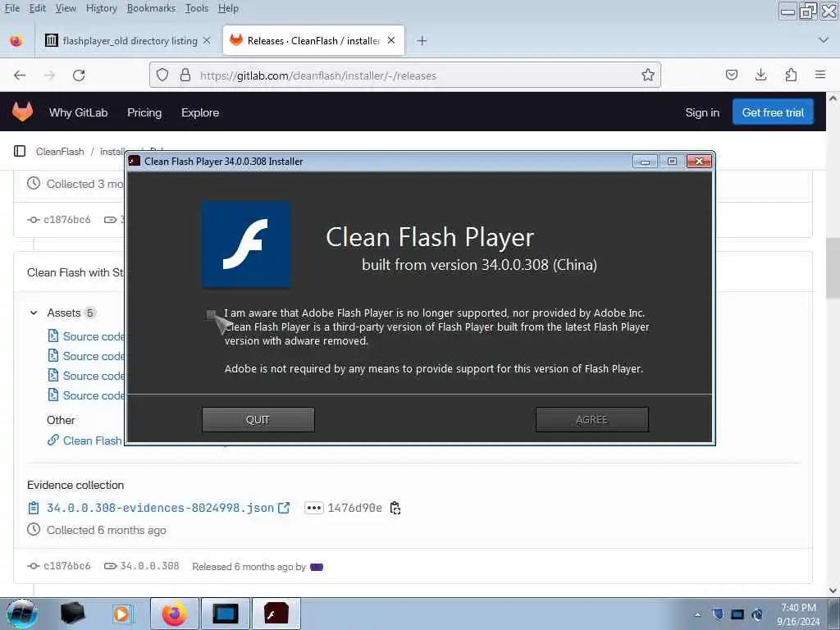840x630 pixels.
Task: Click the Firefox page vertical scrollbar thumb
Action: click(832, 268)
